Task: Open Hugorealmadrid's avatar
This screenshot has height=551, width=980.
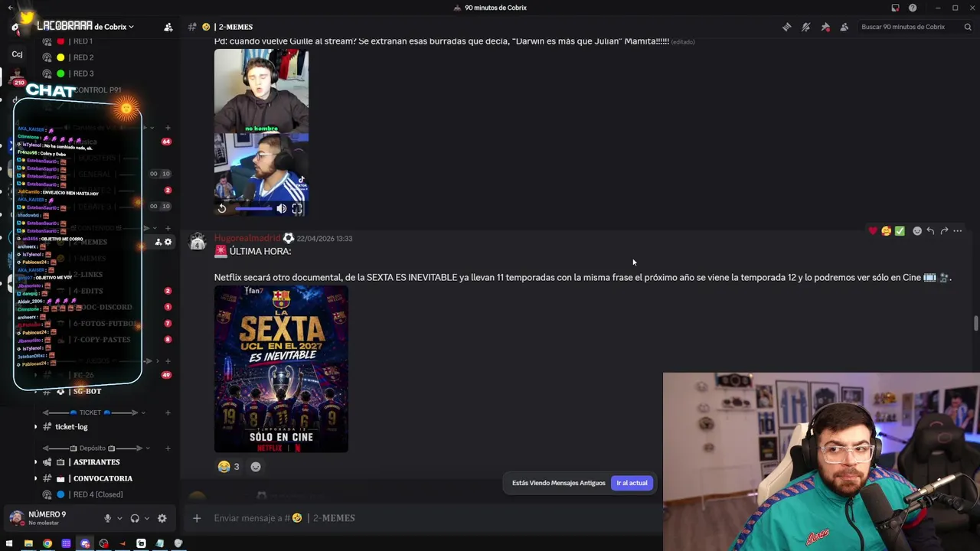Action: pyautogui.click(x=198, y=243)
